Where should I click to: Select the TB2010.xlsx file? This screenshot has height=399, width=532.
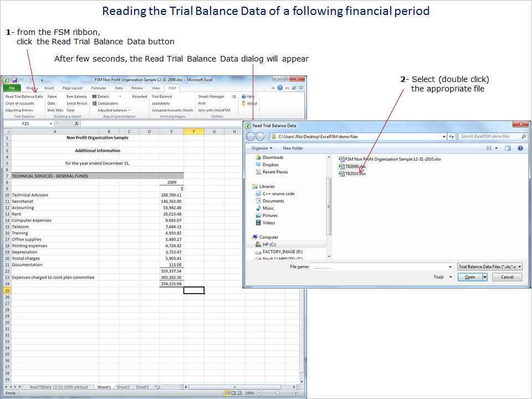click(355, 173)
